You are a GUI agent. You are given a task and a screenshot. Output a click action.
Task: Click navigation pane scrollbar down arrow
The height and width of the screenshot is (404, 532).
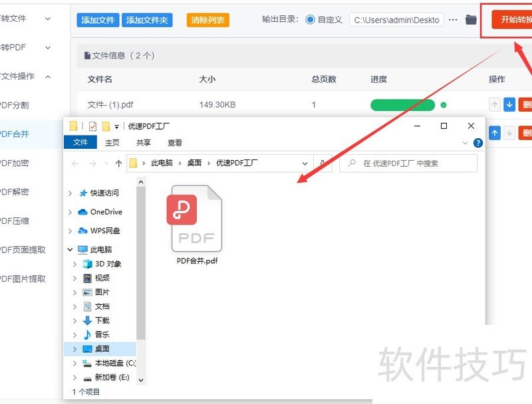pos(141,380)
